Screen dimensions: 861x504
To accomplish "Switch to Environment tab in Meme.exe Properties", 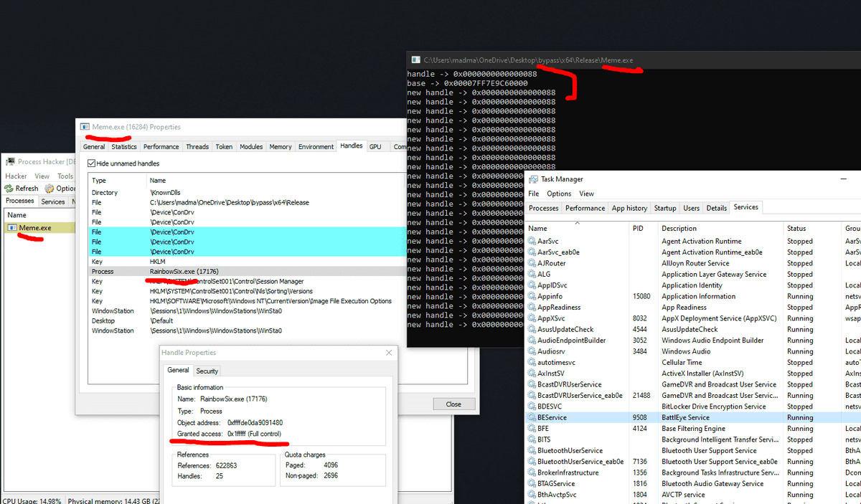I will point(316,147).
